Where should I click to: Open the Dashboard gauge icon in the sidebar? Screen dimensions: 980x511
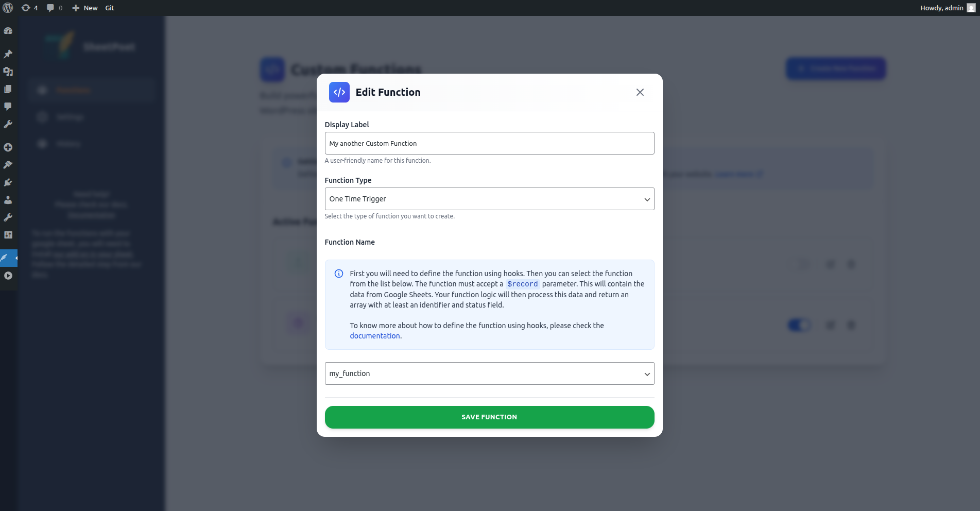pyautogui.click(x=8, y=31)
